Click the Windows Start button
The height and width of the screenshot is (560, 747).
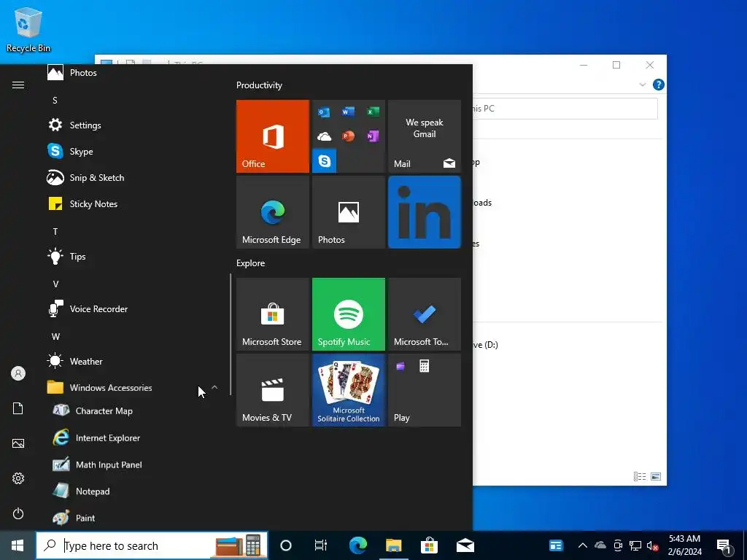click(18, 545)
